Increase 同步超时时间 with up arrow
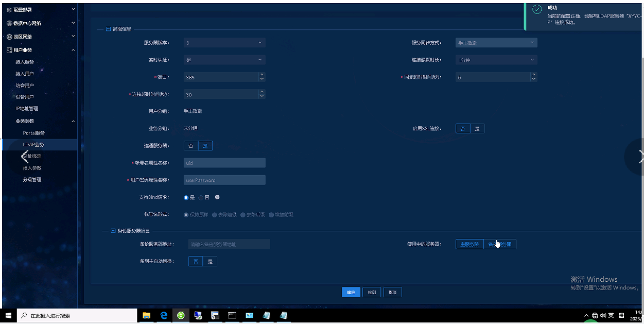The height and width of the screenshot is (324, 644). [x=533, y=75]
